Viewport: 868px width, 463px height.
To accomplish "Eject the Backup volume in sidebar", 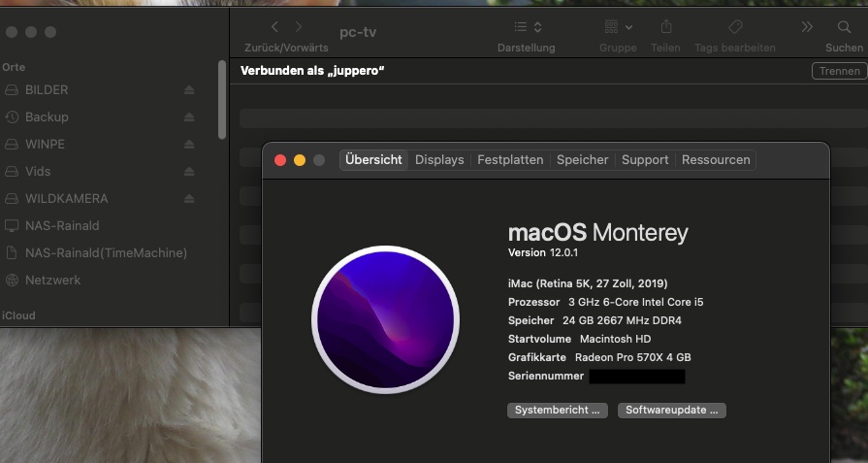I will pyautogui.click(x=189, y=116).
